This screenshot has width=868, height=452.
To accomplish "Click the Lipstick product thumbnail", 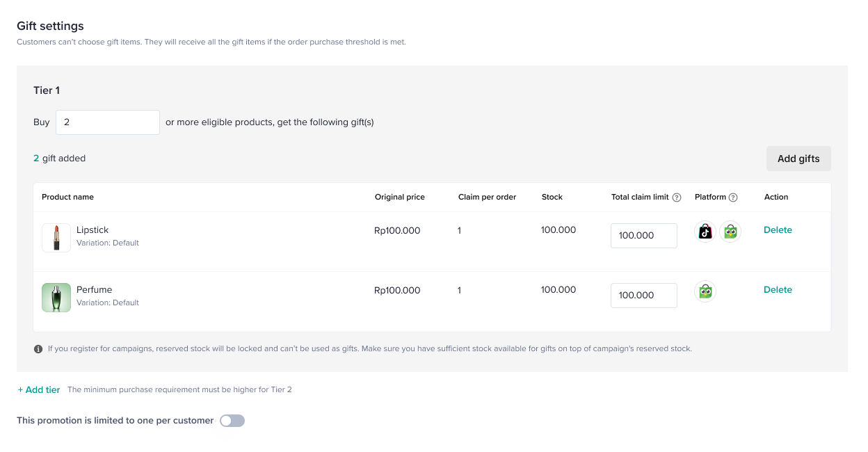I will pos(56,237).
